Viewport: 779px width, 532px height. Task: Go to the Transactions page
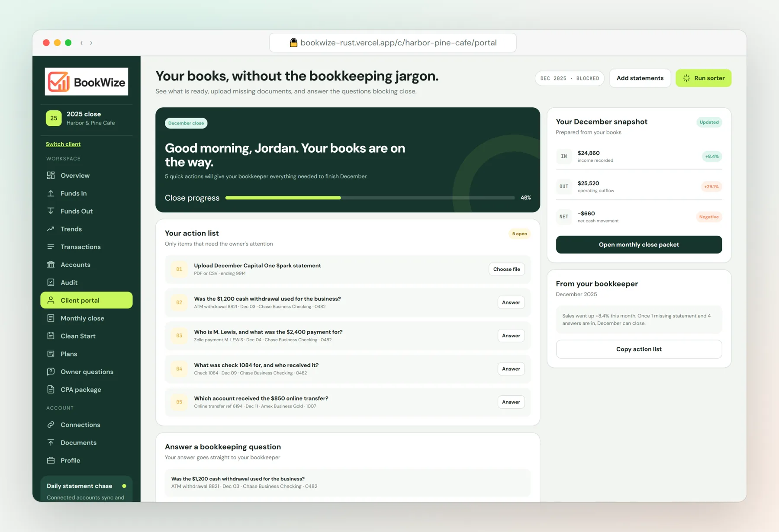(87, 247)
